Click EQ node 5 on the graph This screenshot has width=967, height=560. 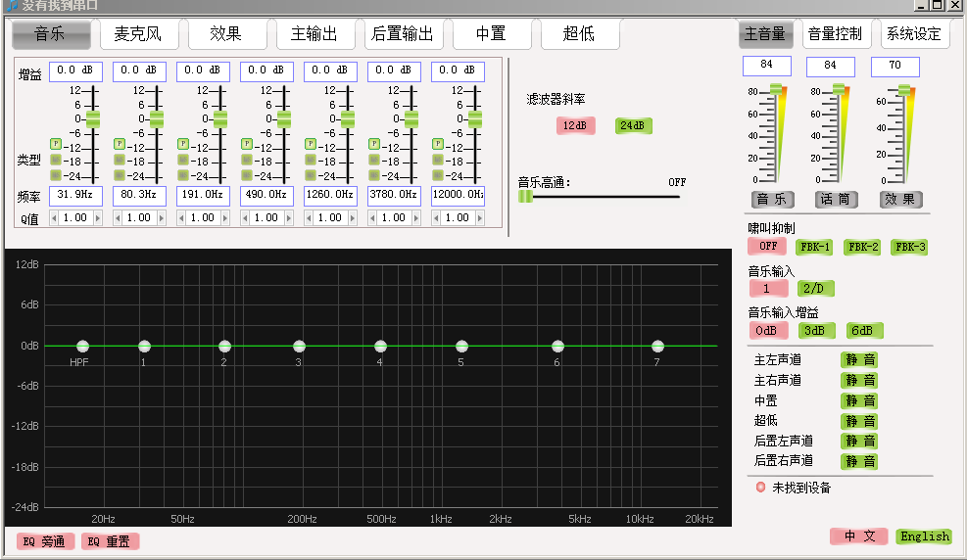461,347
